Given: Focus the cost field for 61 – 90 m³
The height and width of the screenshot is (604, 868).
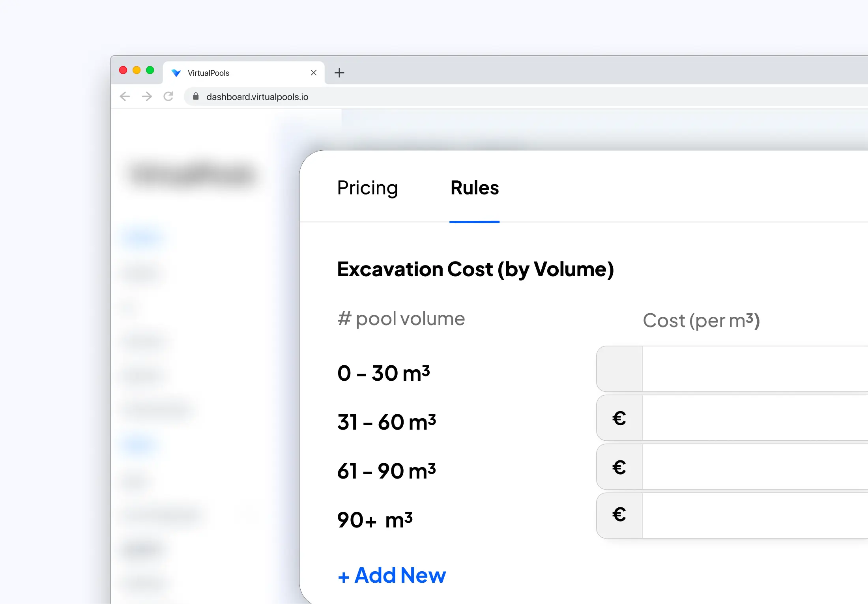Looking at the screenshot, I should (755, 467).
